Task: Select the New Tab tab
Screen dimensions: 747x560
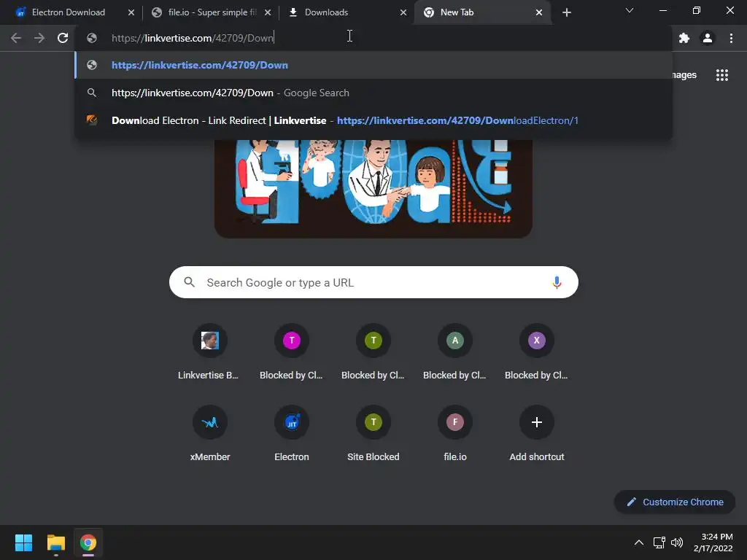Action: (x=481, y=12)
